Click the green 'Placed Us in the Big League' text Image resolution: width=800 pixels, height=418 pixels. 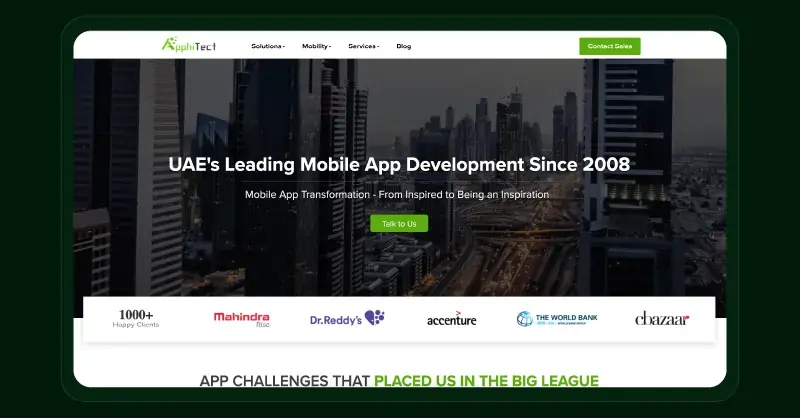coord(486,380)
